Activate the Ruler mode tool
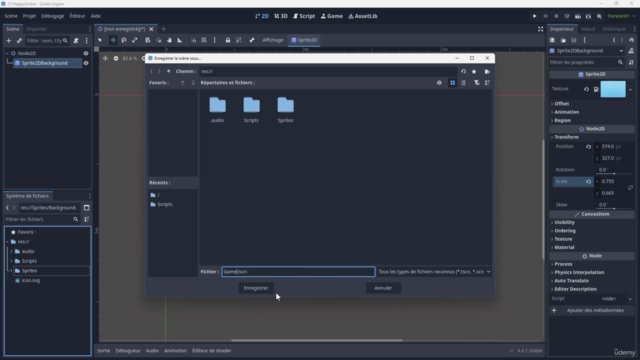 click(180, 40)
